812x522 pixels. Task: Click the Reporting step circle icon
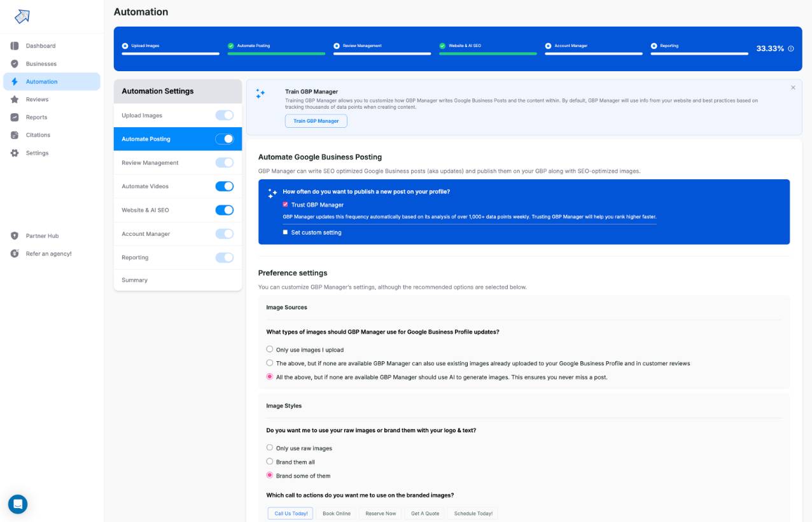tap(654, 46)
